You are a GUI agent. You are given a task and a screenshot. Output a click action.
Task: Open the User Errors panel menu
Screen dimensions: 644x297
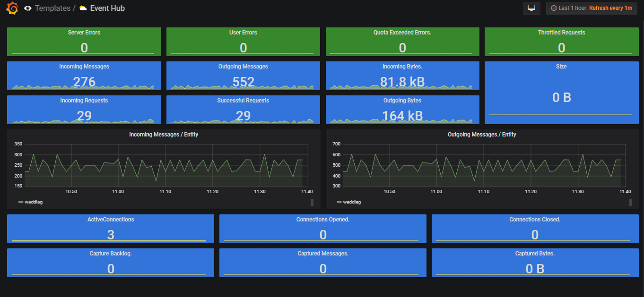click(x=243, y=32)
